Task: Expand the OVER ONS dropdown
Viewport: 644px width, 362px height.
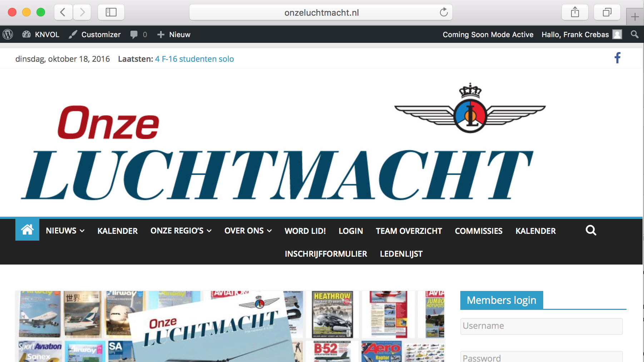Action: tap(248, 231)
